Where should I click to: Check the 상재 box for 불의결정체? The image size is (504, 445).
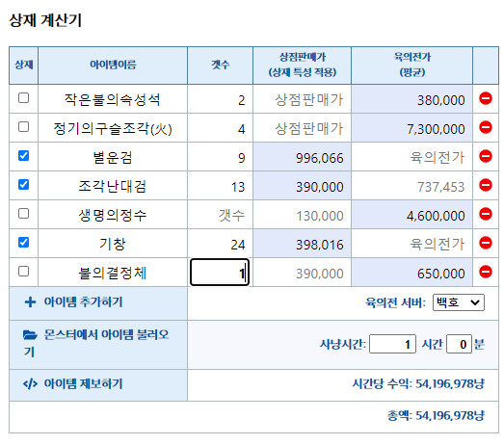pos(23,272)
